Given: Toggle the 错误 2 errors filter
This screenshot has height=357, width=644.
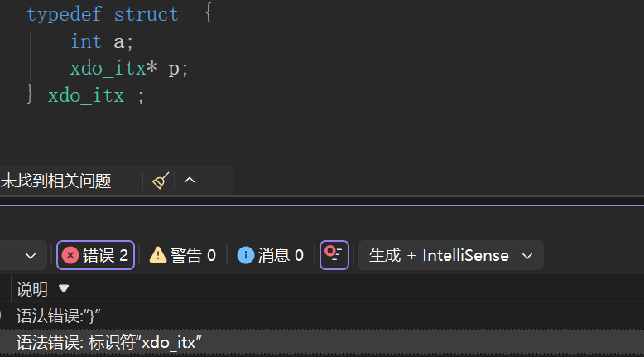Looking at the screenshot, I should [x=95, y=255].
